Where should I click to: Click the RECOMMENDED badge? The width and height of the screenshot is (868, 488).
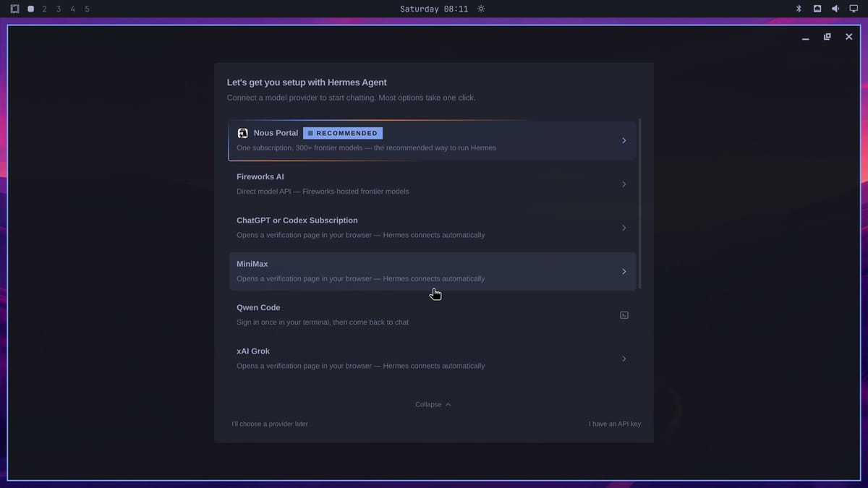click(343, 133)
